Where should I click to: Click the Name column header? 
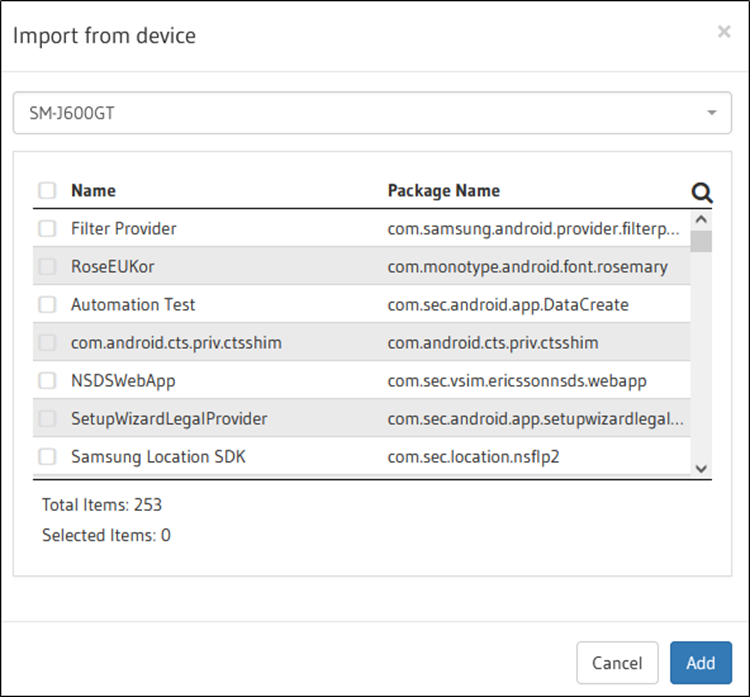click(x=93, y=190)
